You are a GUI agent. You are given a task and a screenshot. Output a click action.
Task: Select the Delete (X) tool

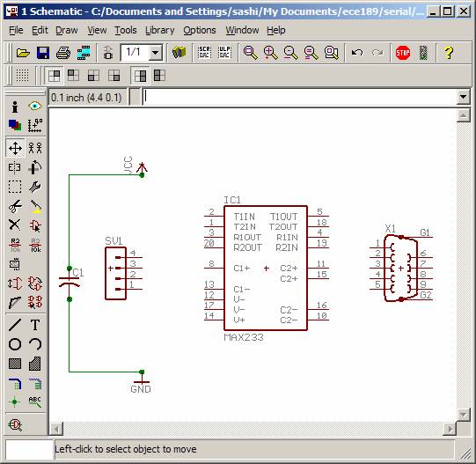click(15, 225)
